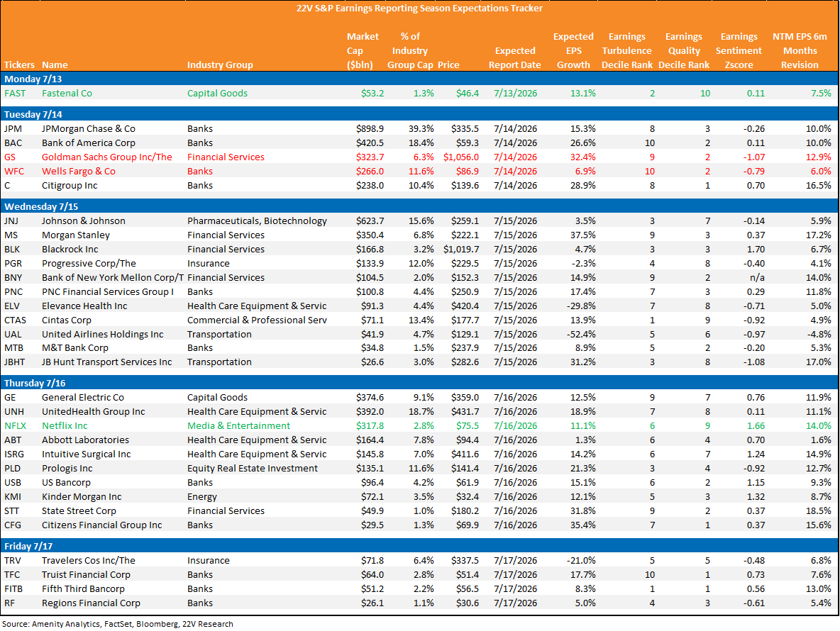Select 'Pharmaceuticals, Biotechnology' industry cell
Screen dimensions: 840x631
tap(257, 221)
